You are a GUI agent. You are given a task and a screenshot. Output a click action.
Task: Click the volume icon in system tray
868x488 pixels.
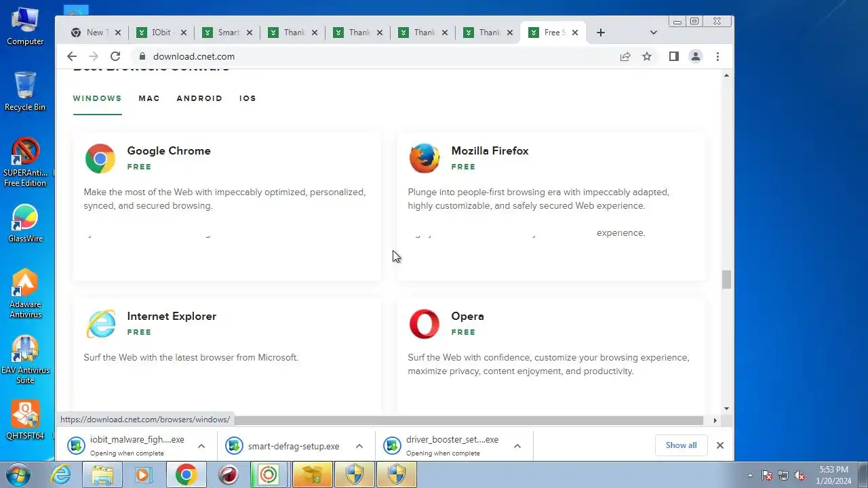[x=800, y=475]
